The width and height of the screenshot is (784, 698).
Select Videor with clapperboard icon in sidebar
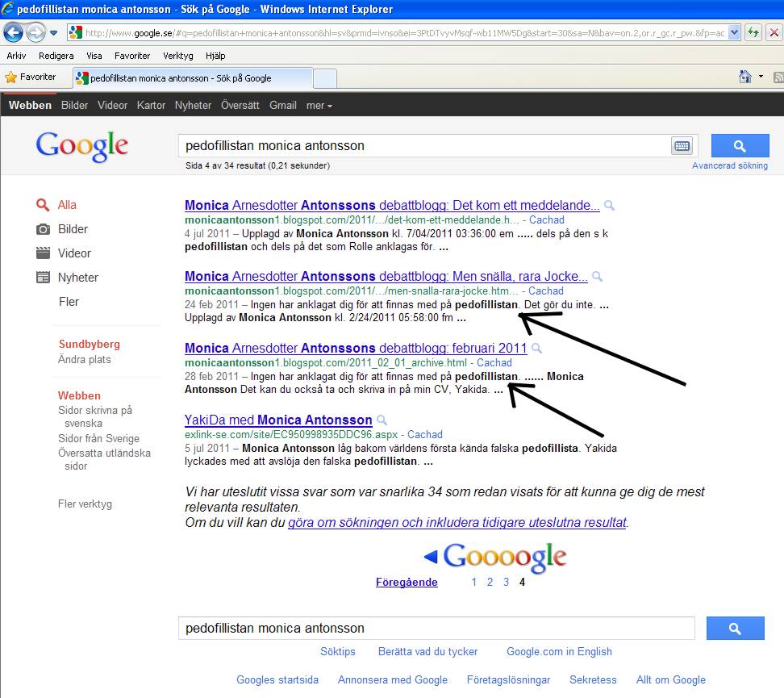(x=74, y=253)
